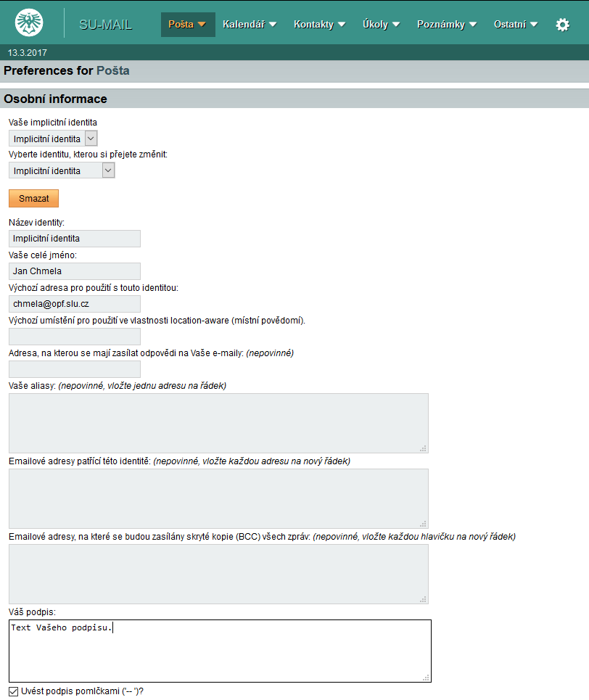Click the default location input field
This screenshot has width=589, height=700.
coord(75,337)
